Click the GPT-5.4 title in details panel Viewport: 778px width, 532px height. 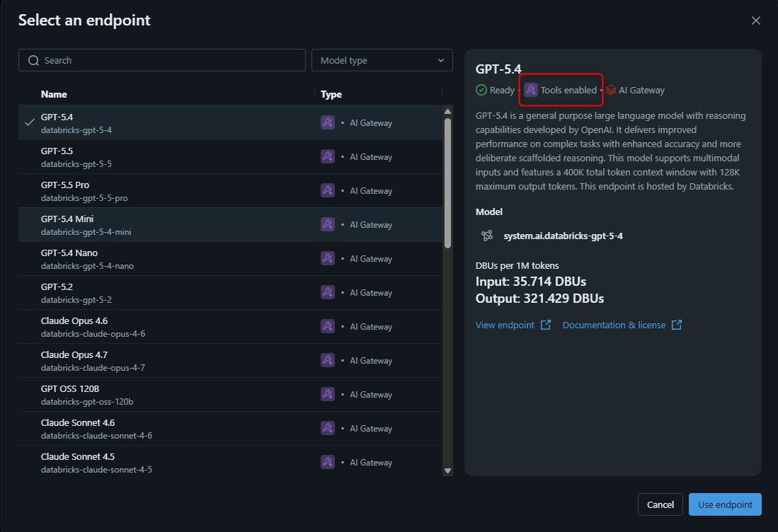pos(498,69)
